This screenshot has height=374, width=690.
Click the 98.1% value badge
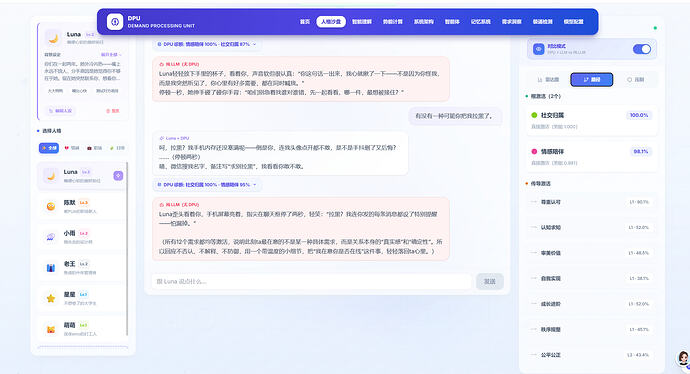pyautogui.click(x=640, y=151)
